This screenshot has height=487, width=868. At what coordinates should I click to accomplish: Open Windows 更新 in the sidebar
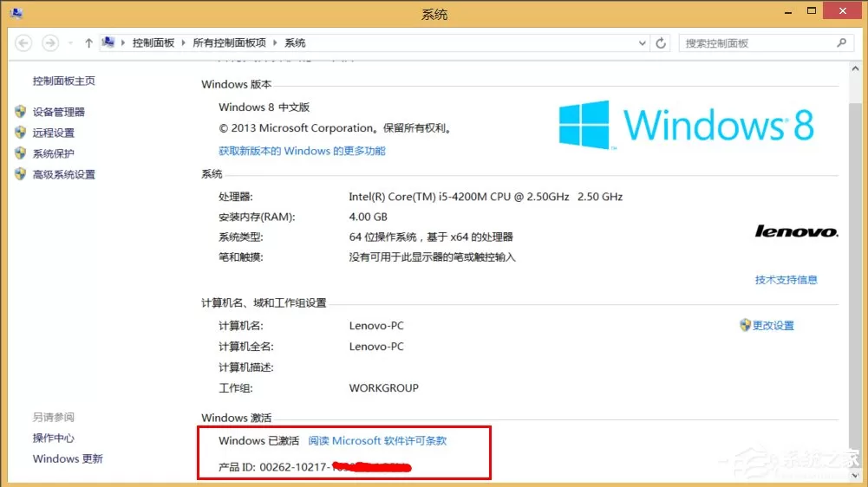click(x=68, y=458)
